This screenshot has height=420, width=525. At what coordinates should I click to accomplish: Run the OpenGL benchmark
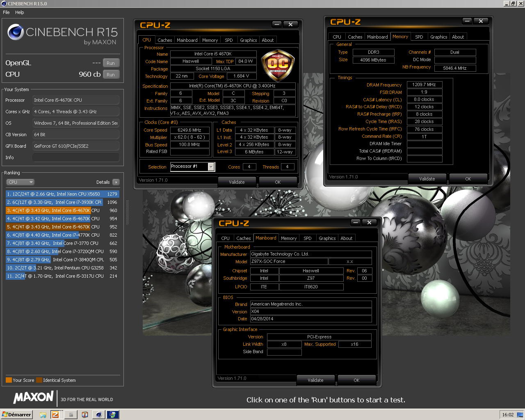tap(111, 63)
